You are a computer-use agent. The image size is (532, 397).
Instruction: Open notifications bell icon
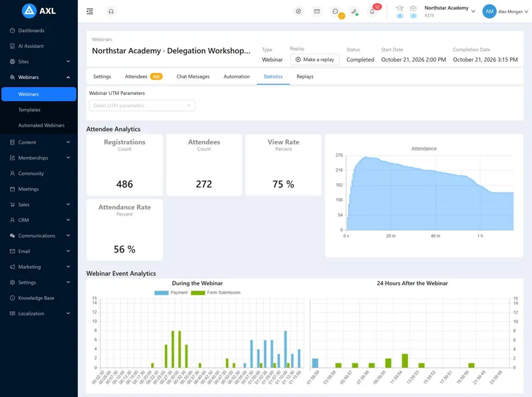pyautogui.click(x=372, y=11)
